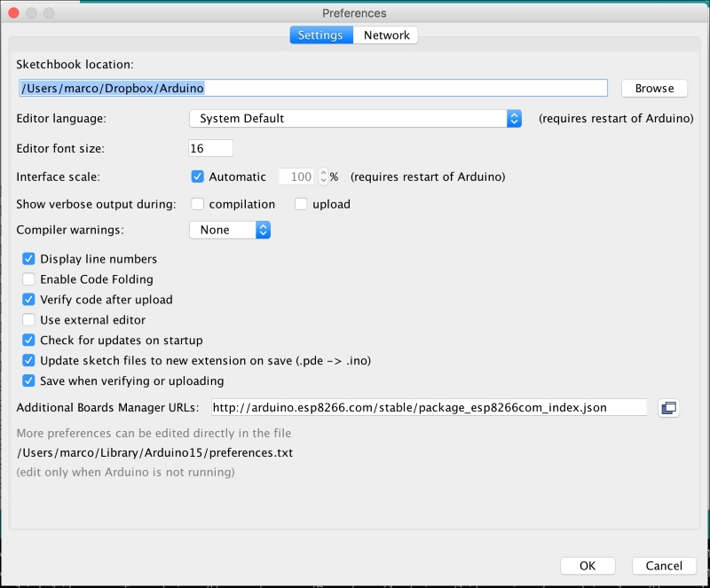Enable Code Folding checkbox
The height and width of the screenshot is (588, 710).
click(x=29, y=279)
